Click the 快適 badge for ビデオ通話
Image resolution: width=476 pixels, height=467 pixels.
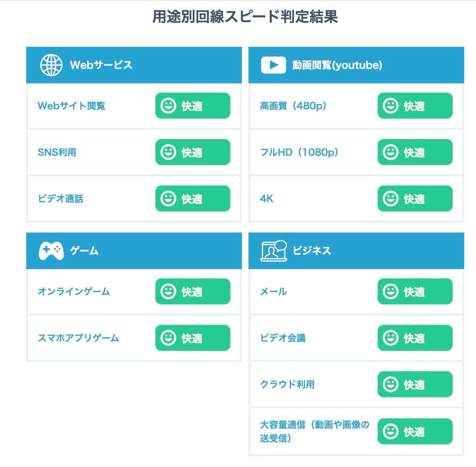pos(192,199)
